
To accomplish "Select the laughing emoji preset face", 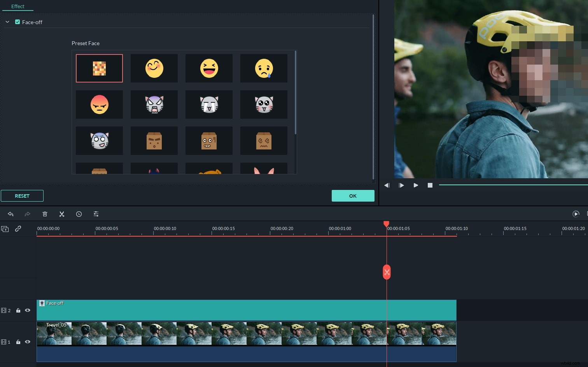I will tap(209, 68).
